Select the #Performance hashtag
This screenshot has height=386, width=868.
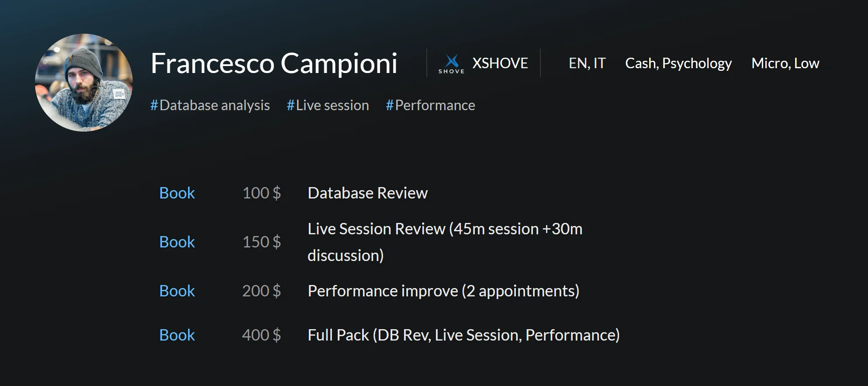coord(430,105)
